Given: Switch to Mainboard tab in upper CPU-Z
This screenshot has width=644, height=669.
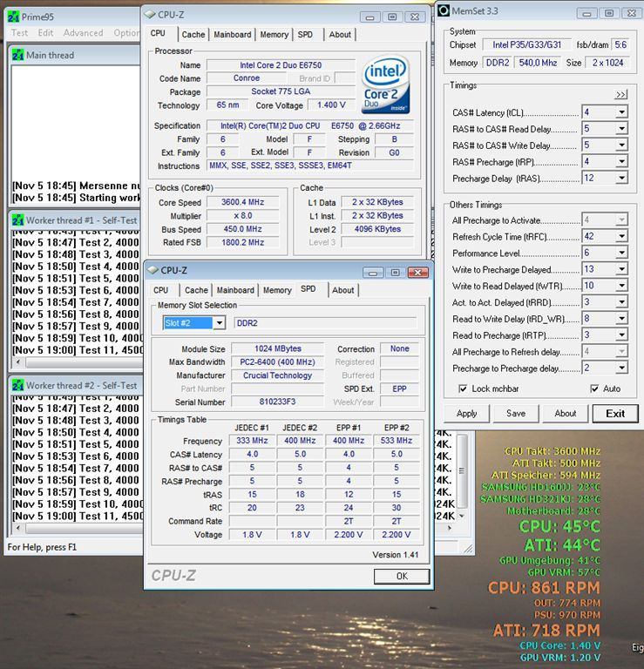Looking at the screenshot, I should pyautogui.click(x=233, y=35).
